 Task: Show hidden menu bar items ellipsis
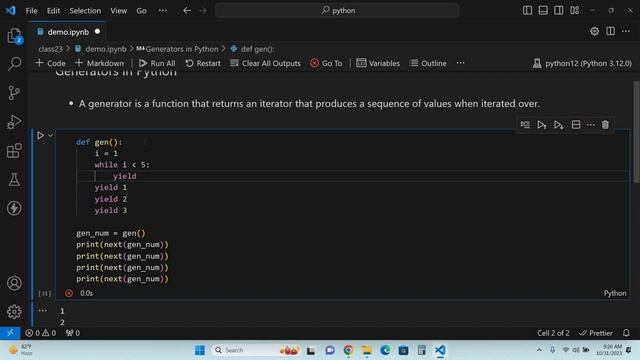[x=162, y=11]
